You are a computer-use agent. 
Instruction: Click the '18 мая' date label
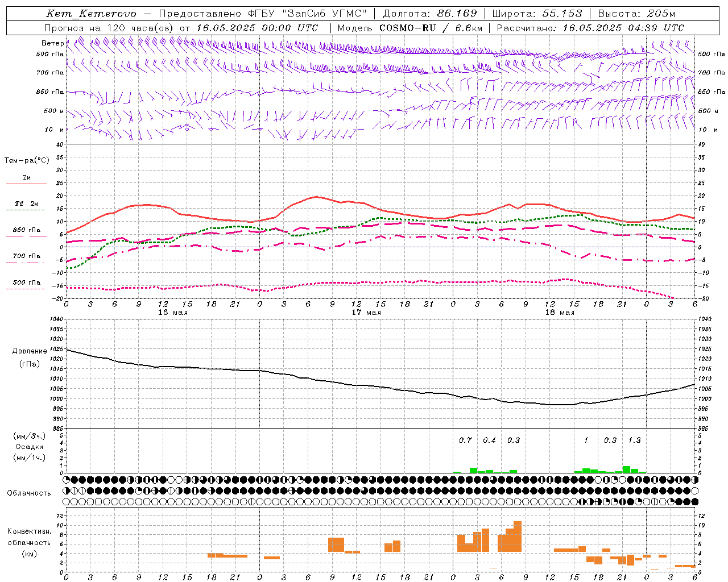tap(559, 313)
